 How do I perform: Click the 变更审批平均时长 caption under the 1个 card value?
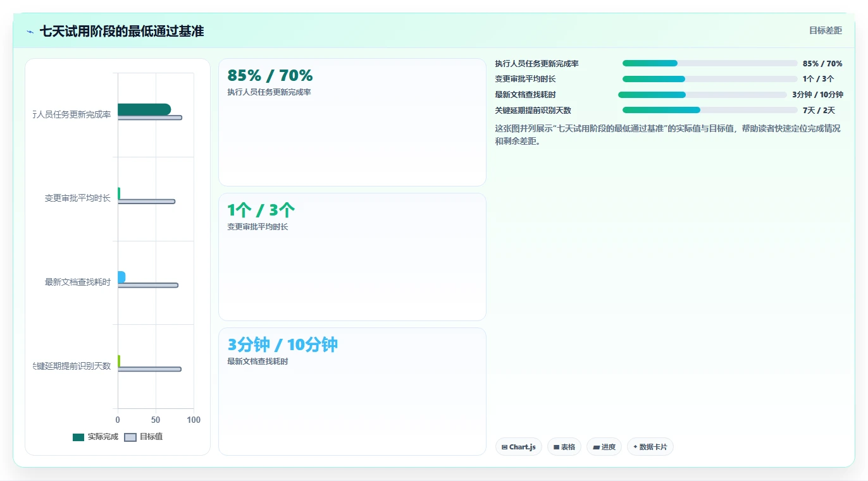pos(258,227)
